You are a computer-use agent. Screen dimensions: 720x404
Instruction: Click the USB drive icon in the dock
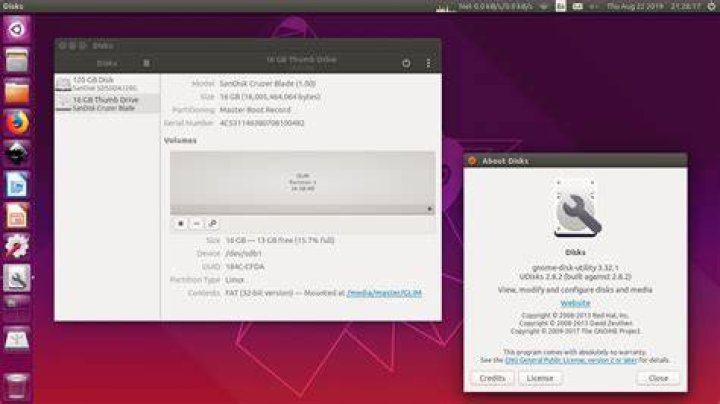tap(17, 340)
